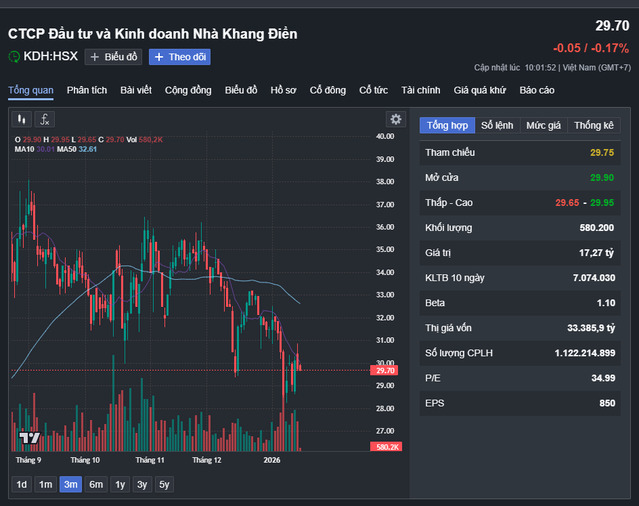Open the Cổ đông tab
This screenshot has height=506, width=639.
pyautogui.click(x=328, y=90)
